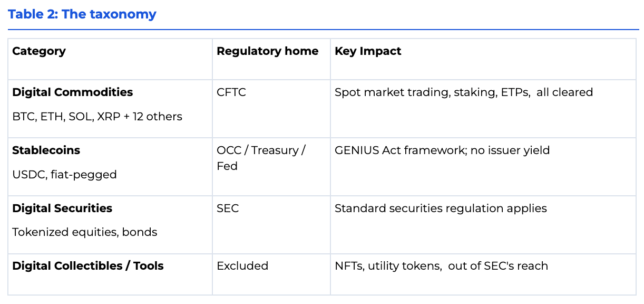Viewport: 644px width, 304px height.
Task: Click the blue line under the heading
Action: click(x=323, y=30)
